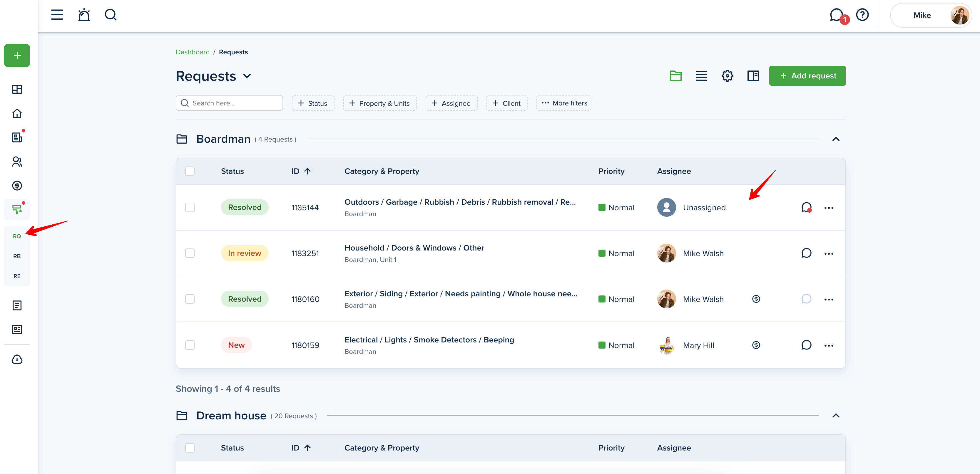Open the RB sidebar submenu item
Viewport: 980px width, 474px height.
[17, 256]
